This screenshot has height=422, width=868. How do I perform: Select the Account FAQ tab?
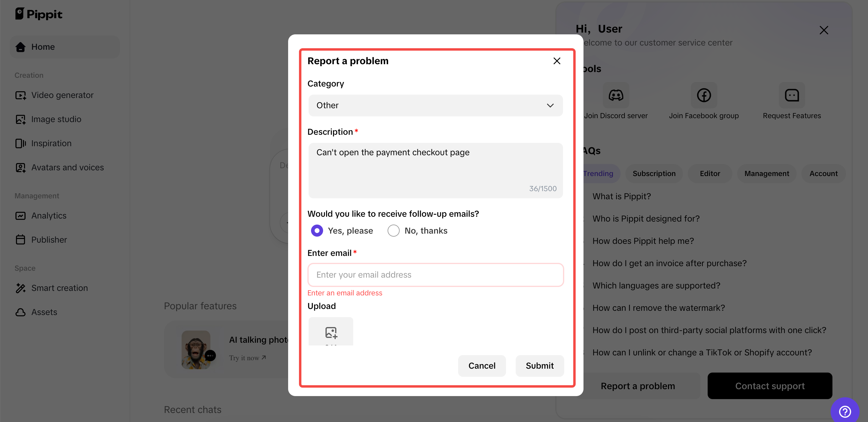click(823, 174)
